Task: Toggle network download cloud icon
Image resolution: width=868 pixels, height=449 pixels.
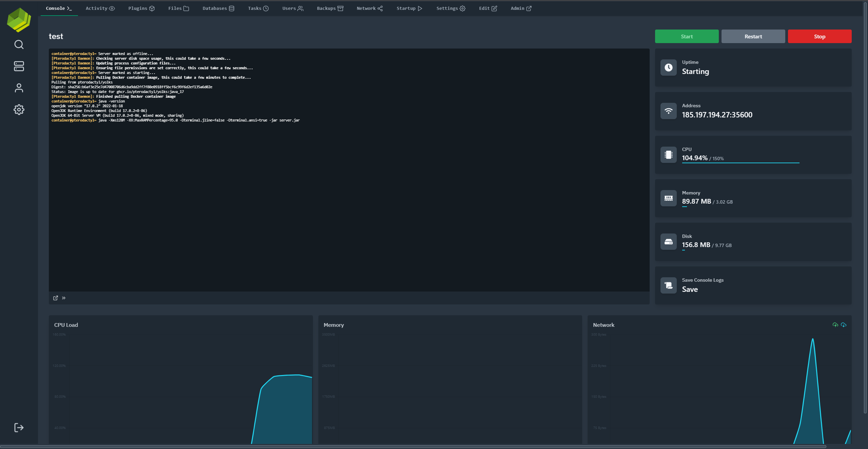Action: 844,325
